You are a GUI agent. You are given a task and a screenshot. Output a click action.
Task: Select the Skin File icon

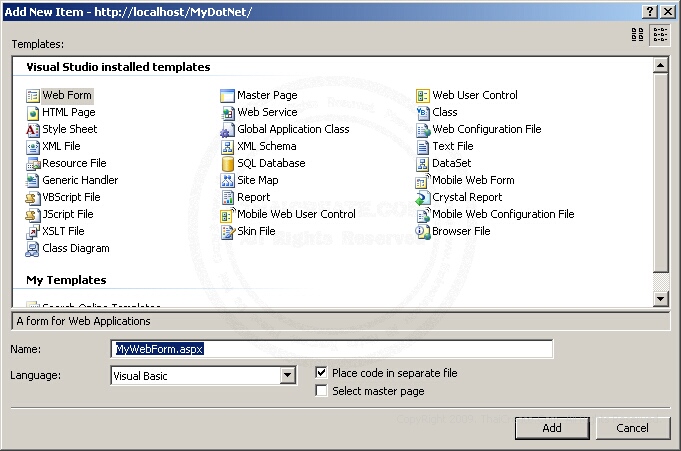click(x=227, y=231)
